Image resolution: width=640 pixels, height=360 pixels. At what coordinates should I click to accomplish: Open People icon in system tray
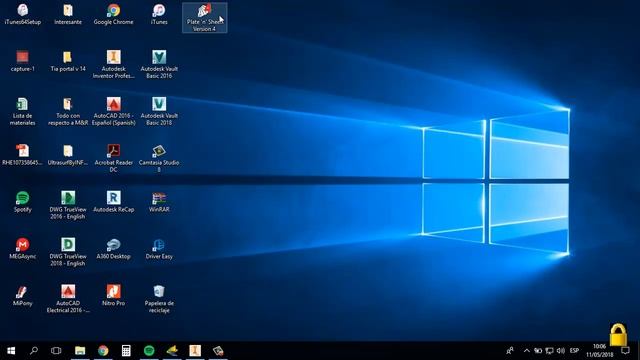click(510, 351)
